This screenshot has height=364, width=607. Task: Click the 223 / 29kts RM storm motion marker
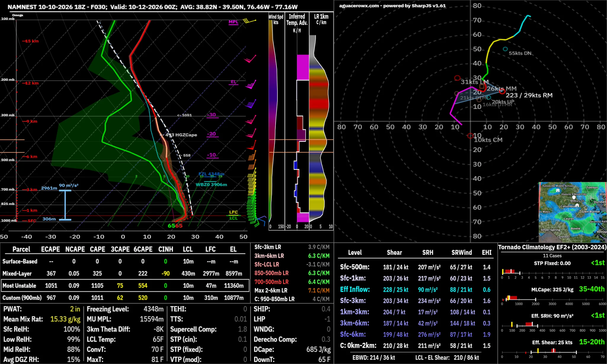tap(502, 92)
